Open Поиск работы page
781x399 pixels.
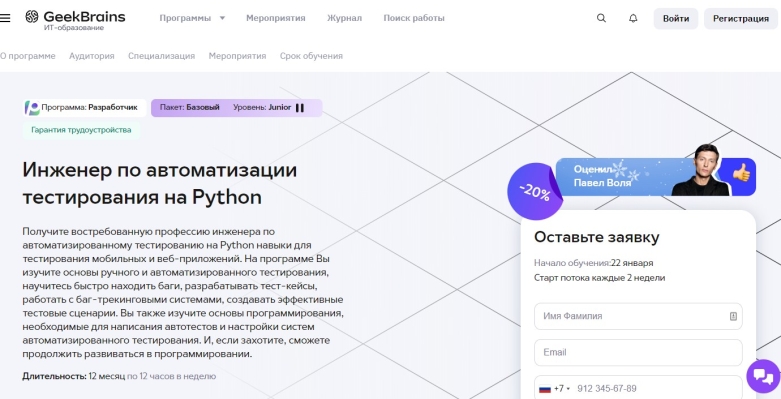coord(414,18)
